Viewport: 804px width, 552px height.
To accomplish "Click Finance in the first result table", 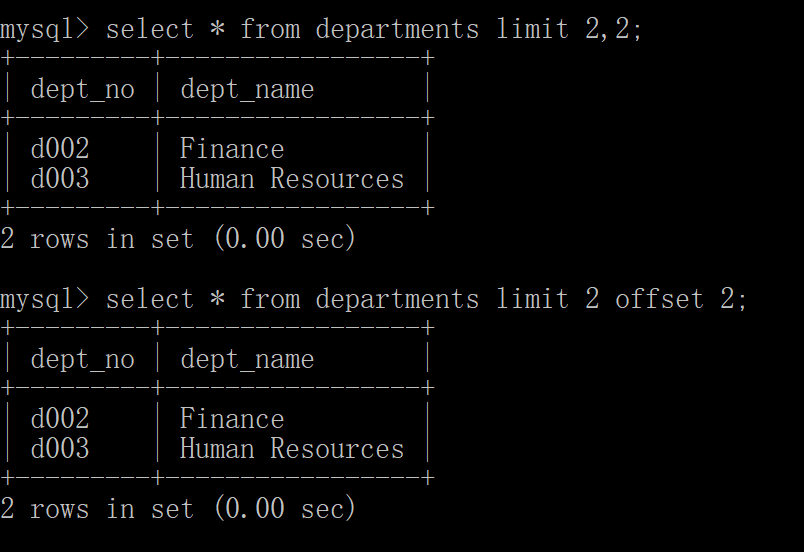I will click(x=232, y=149).
